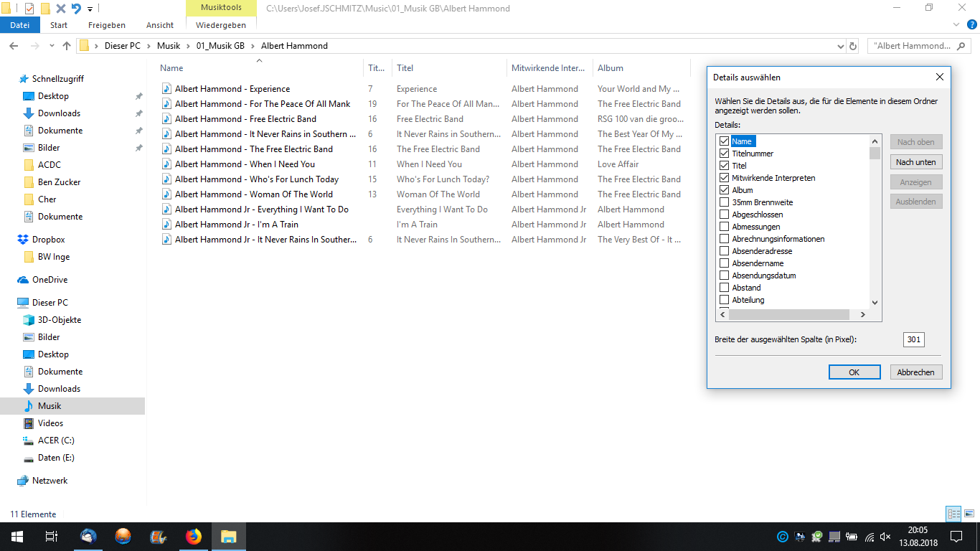Open 3D-Objekte under Dieser PC

pyautogui.click(x=60, y=320)
